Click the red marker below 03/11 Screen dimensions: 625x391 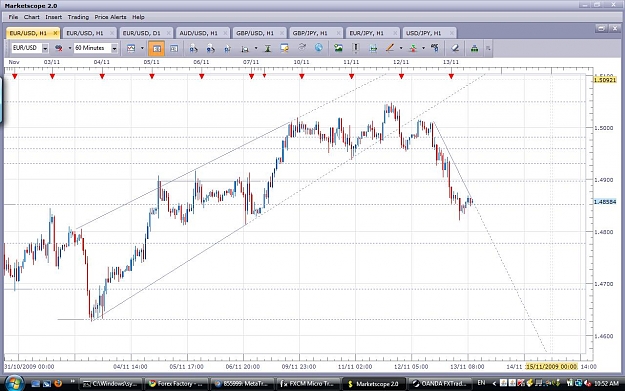[52, 76]
